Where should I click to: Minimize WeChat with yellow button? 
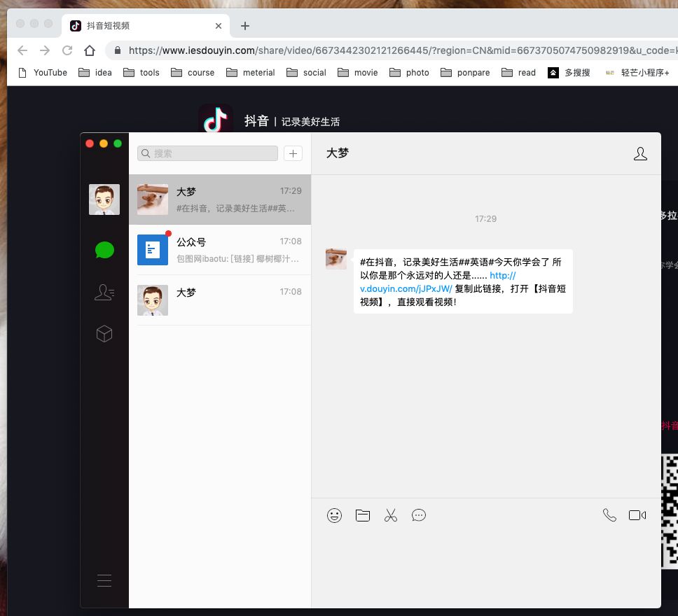(x=104, y=143)
